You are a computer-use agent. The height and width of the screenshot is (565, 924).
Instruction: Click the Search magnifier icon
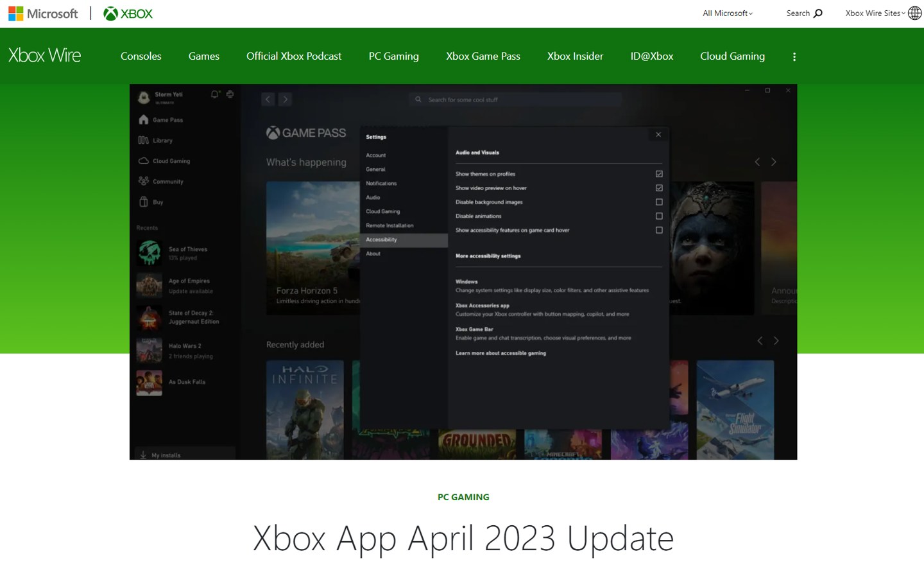point(817,13)
